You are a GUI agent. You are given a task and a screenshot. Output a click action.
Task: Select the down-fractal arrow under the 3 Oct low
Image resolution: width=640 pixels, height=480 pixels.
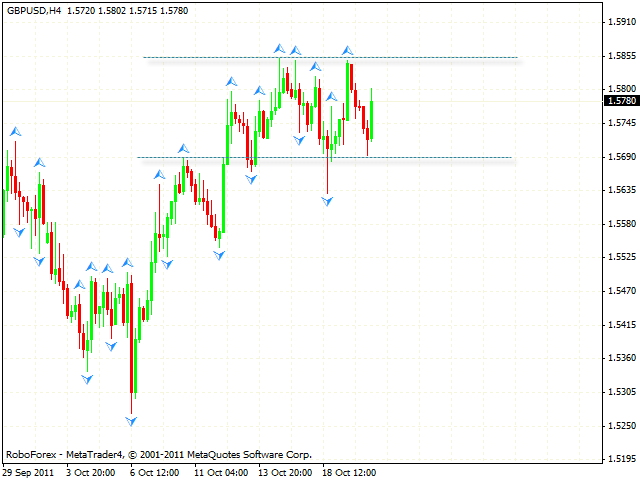87,379
